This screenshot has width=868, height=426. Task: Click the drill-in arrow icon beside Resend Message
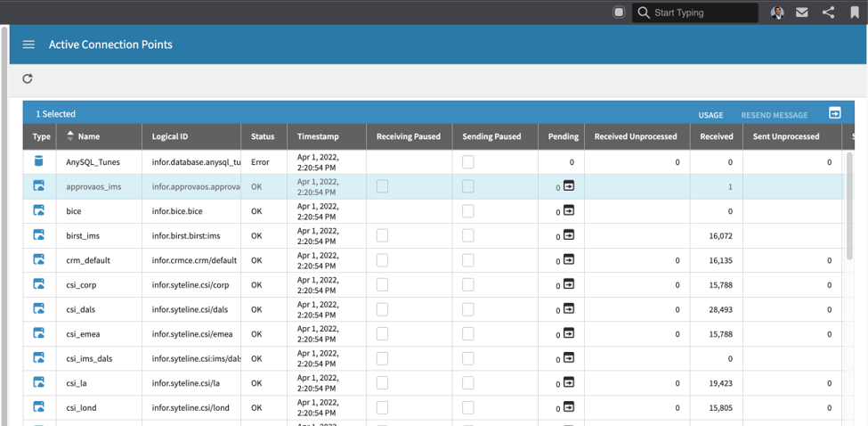835,113
